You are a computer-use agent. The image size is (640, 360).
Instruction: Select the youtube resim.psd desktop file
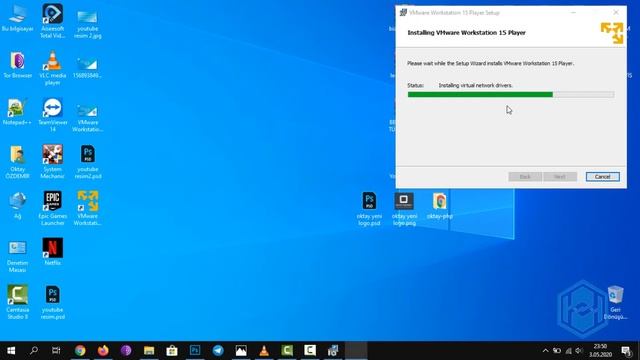pyautogui.click(x=52, y=302)
